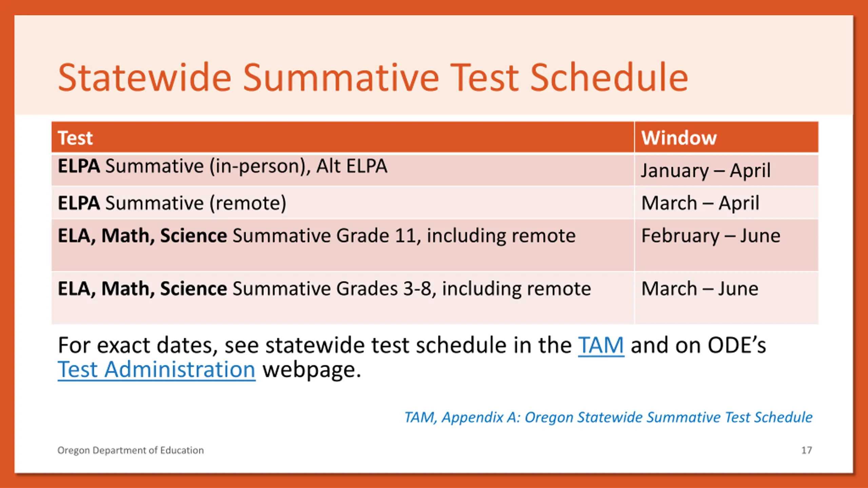Click the Test column header
The image size is (868, 488).
click(x=342, y=137)
